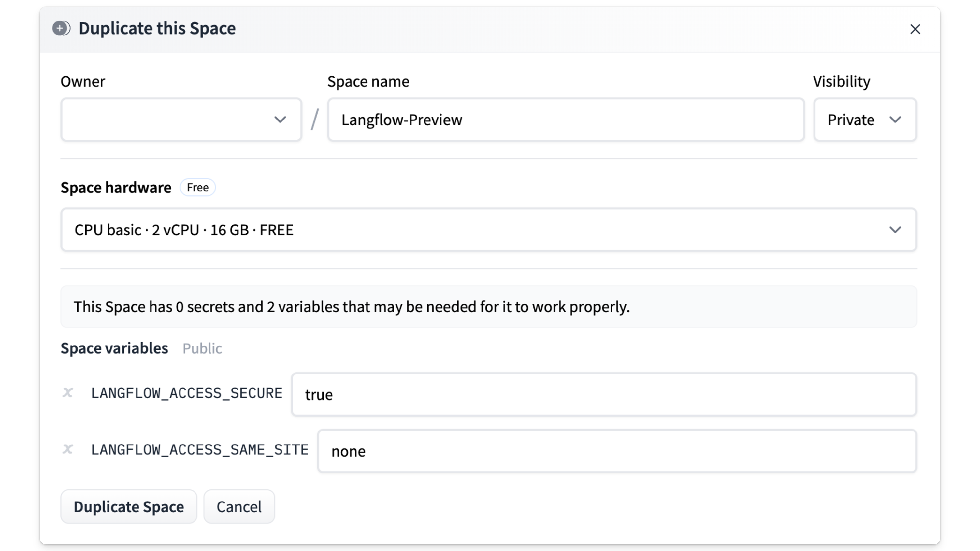Open the Owner dropdown
980x551 pixels.
click(181, 120)
